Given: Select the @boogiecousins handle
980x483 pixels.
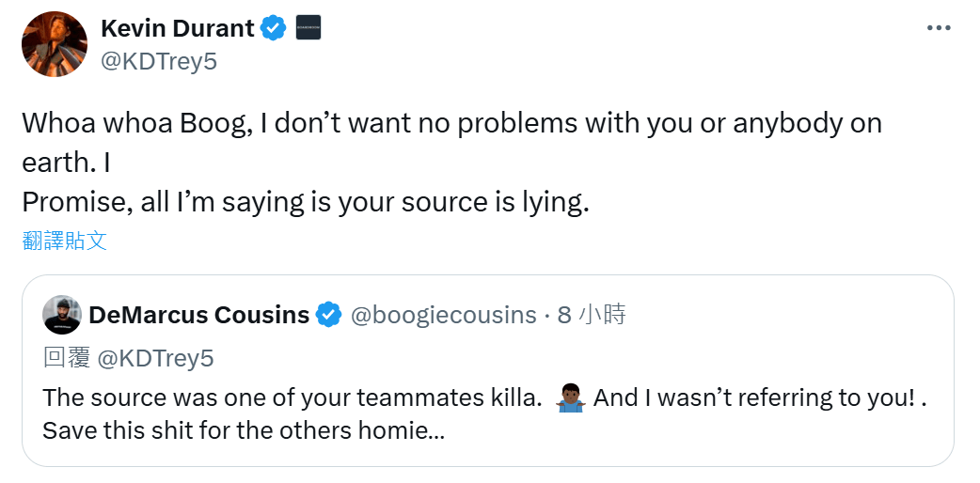Looking at the screenshot, I should coord(443,316).
